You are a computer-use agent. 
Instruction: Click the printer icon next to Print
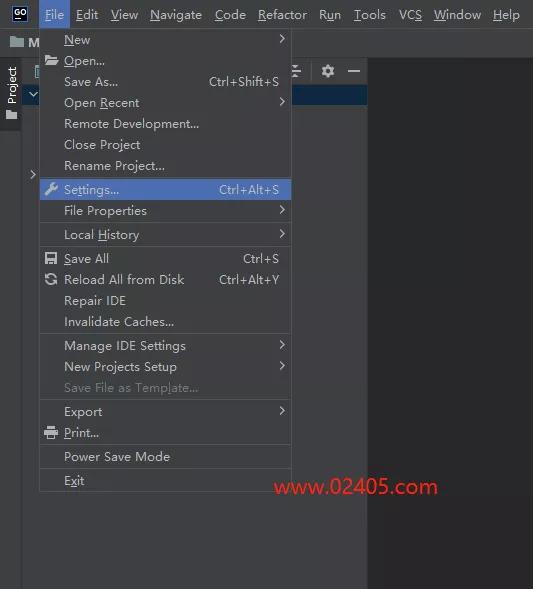tap(51, 433)
